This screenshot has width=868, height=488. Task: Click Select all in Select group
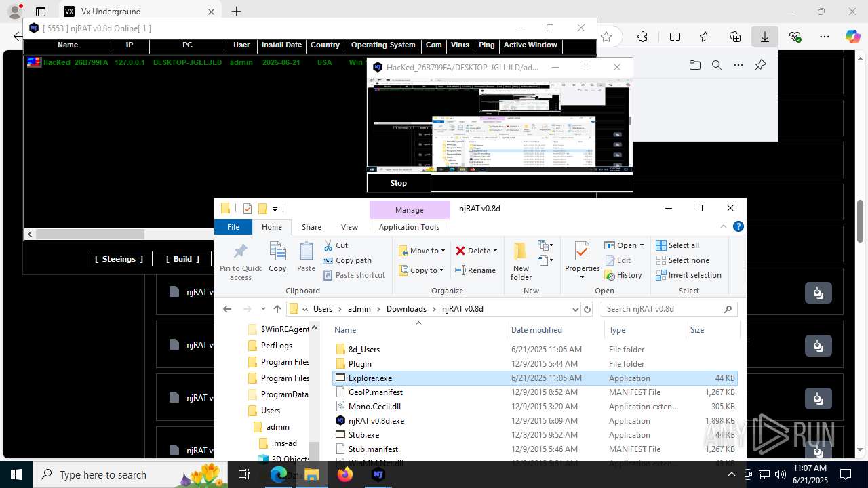pos(677,245)
